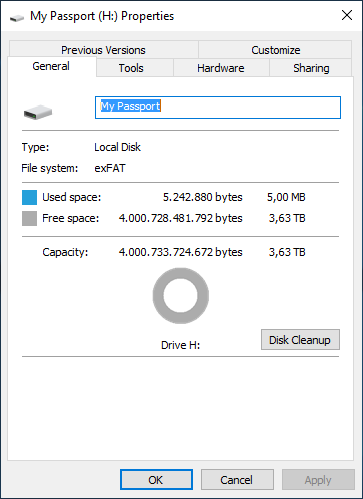This screenshot has height=499, width=363.
Task: Click the "File system:" label
Action: [x=50, y=168]
